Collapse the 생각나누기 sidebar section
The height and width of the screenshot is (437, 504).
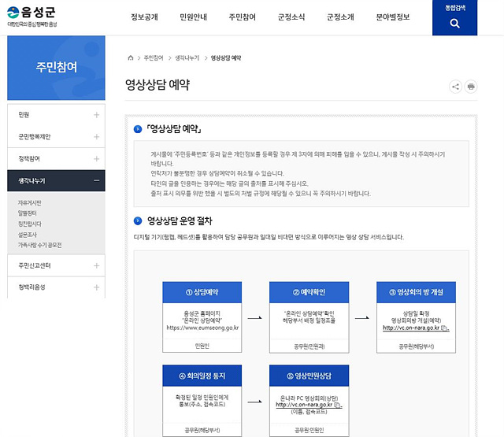tap(96, 180)
